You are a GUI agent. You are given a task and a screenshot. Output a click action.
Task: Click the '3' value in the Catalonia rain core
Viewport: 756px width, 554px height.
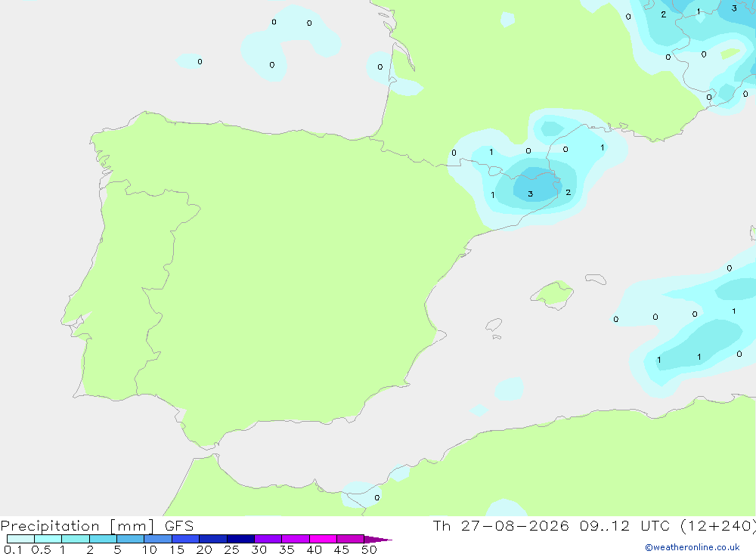click(531, 193)
